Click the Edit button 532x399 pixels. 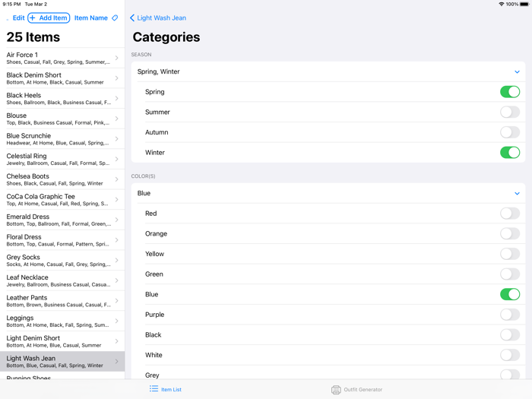tap(18, 18)
